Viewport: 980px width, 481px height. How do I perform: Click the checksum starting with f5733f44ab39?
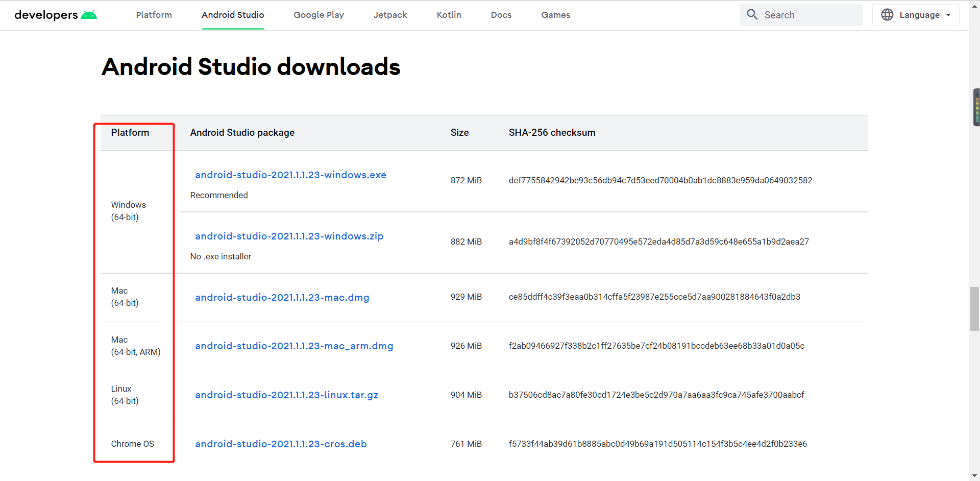tap(658, 444)
